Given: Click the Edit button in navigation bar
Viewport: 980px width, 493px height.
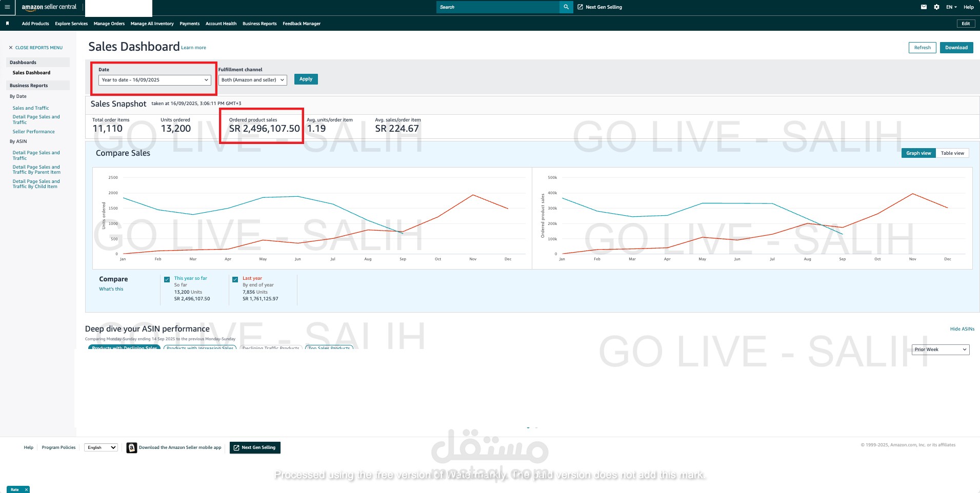Looking at the screenshot, I should pyautogui.click(x=966, y=24).
